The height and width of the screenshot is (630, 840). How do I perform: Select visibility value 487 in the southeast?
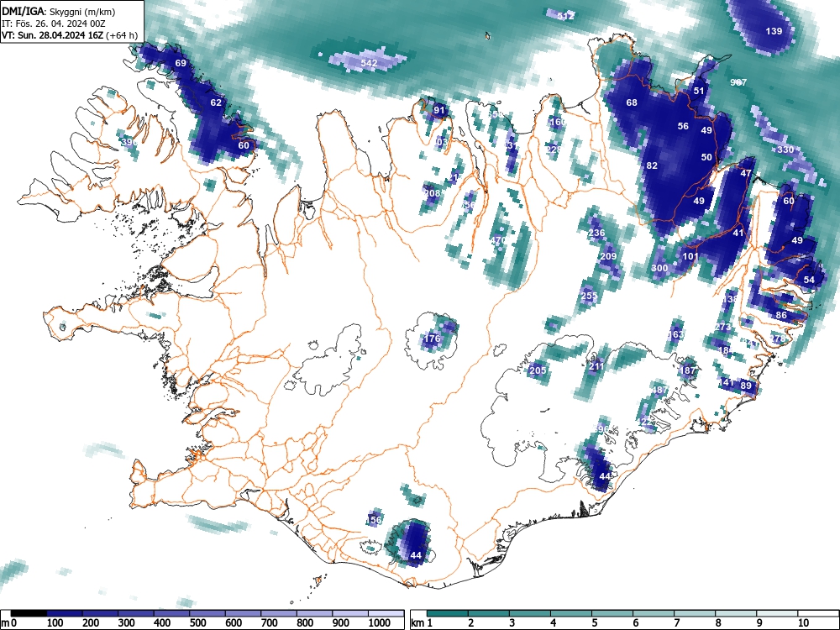pos(659,390)
